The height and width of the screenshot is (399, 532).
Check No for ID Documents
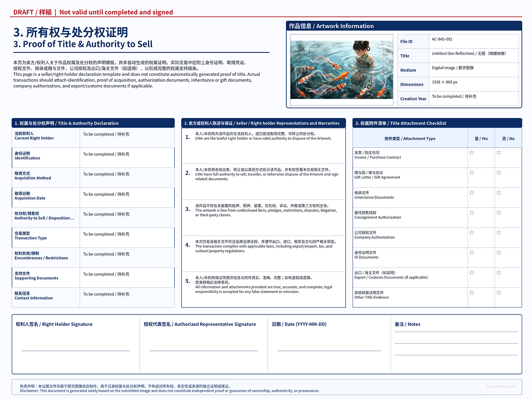499,252
